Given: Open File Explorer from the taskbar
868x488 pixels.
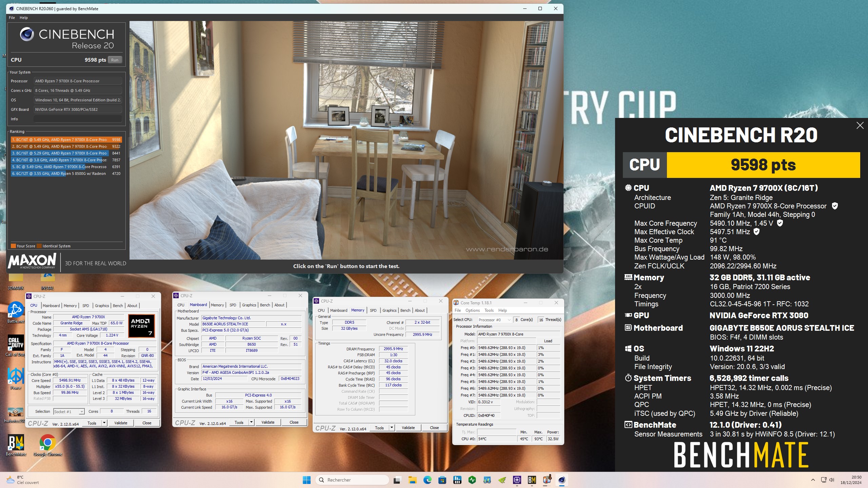Looking at the screenshot, I should click(x=412, y=480).
